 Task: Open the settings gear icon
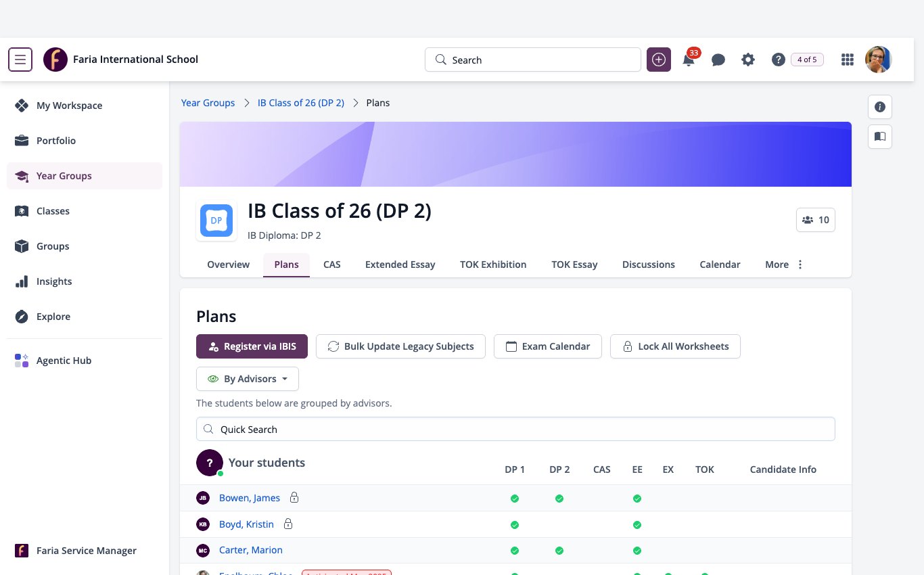[x=748, y=60]
